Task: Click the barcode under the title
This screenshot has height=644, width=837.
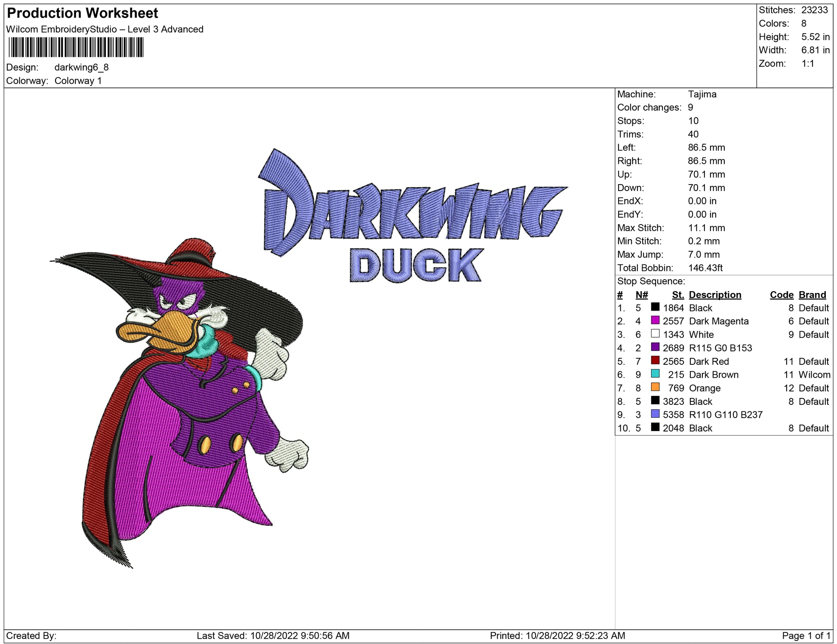Action: (76, 47)
